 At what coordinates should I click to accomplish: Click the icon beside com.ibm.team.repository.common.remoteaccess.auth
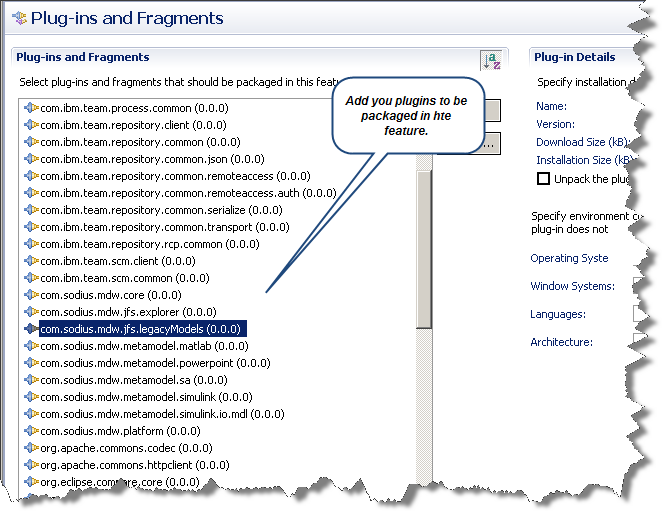pyautogui.click(x=31, y=193)
